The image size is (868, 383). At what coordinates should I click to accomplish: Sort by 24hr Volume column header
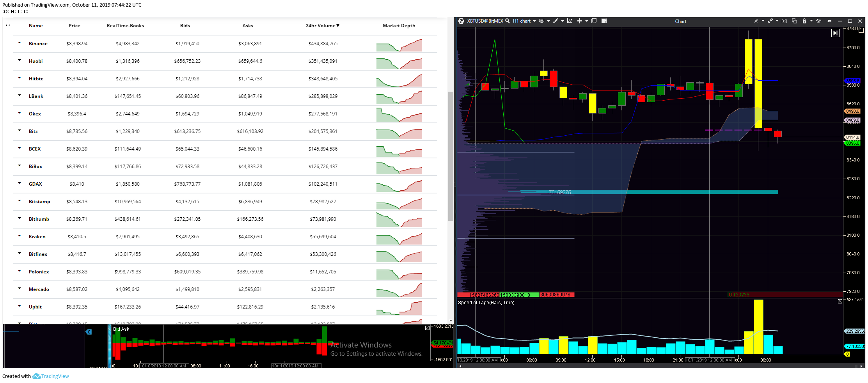(x=322, y=26)
